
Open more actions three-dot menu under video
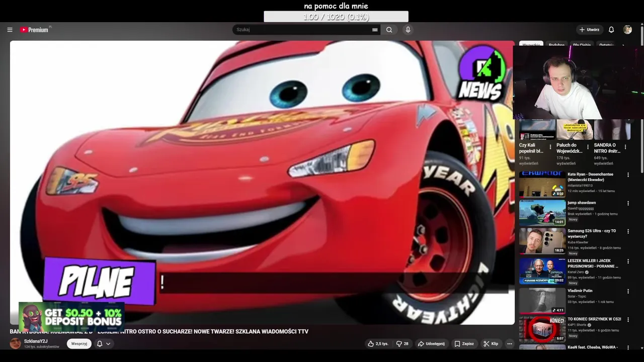510,343
